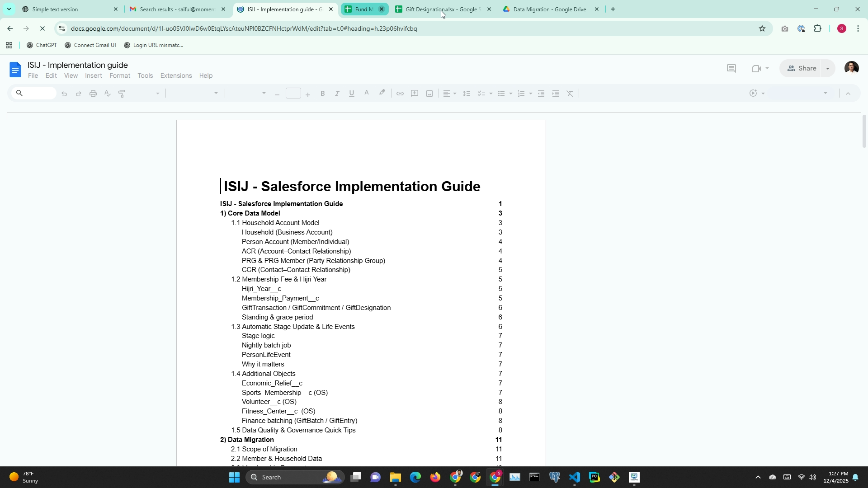
Task: Follow '2) Data Migration' contents link
Action: 247,440
